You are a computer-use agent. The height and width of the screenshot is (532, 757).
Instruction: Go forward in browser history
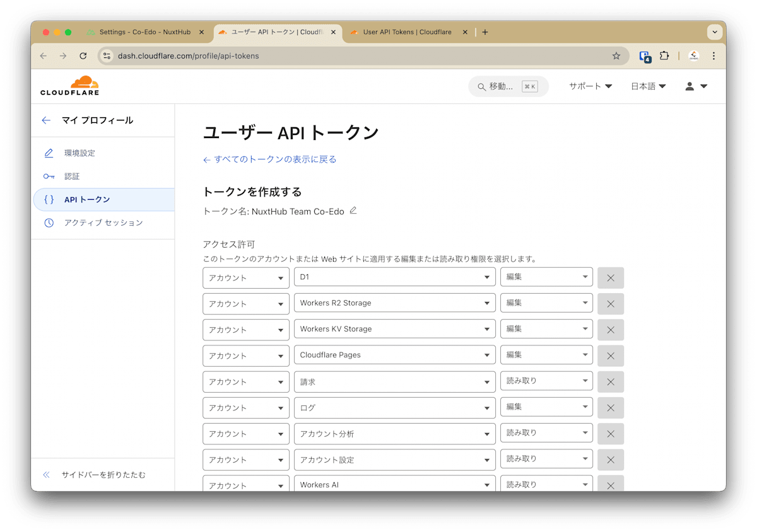coord(63,56)
